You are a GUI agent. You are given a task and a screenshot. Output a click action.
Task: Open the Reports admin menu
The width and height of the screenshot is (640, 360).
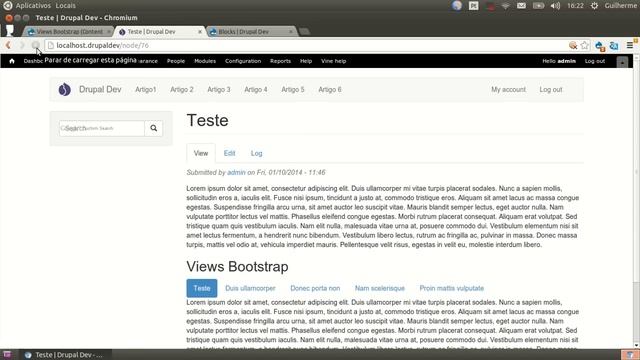(280, 61)
